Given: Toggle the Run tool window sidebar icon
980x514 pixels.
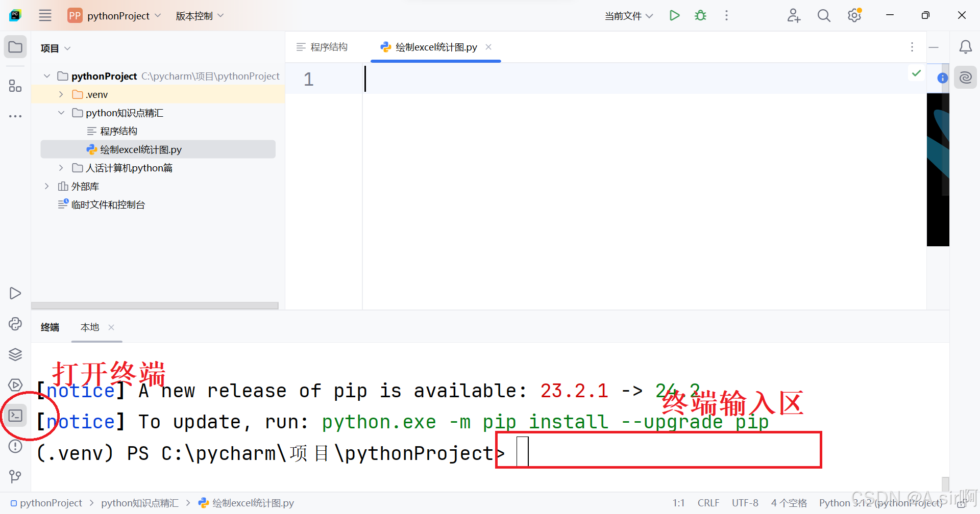Looking at the screenshot, I should (x=15, y=293).
